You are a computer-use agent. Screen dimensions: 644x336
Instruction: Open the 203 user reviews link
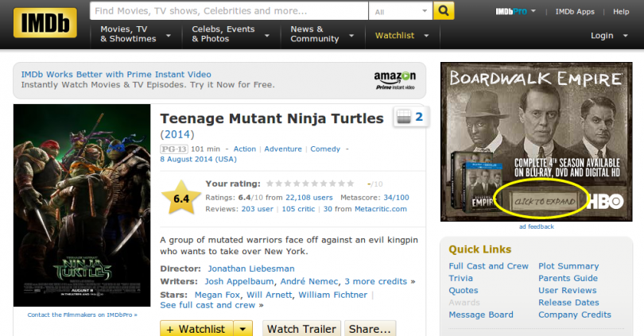coord(257,209)
